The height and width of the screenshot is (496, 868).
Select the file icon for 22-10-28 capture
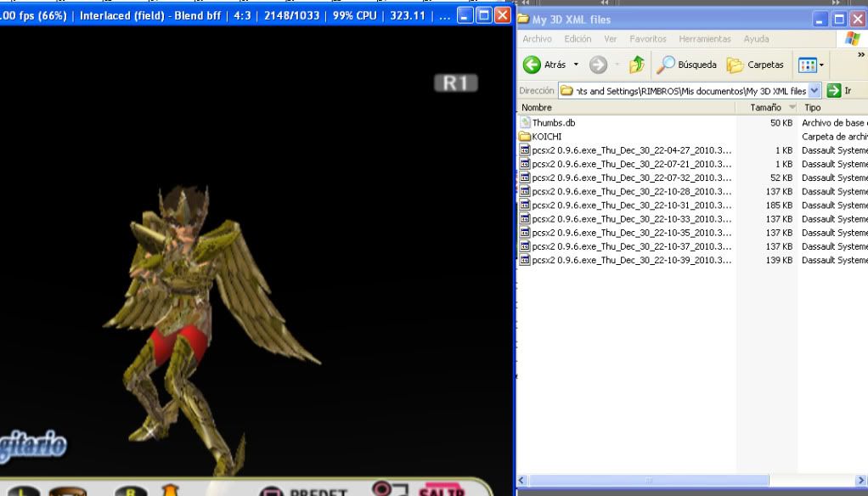point(525,191)
